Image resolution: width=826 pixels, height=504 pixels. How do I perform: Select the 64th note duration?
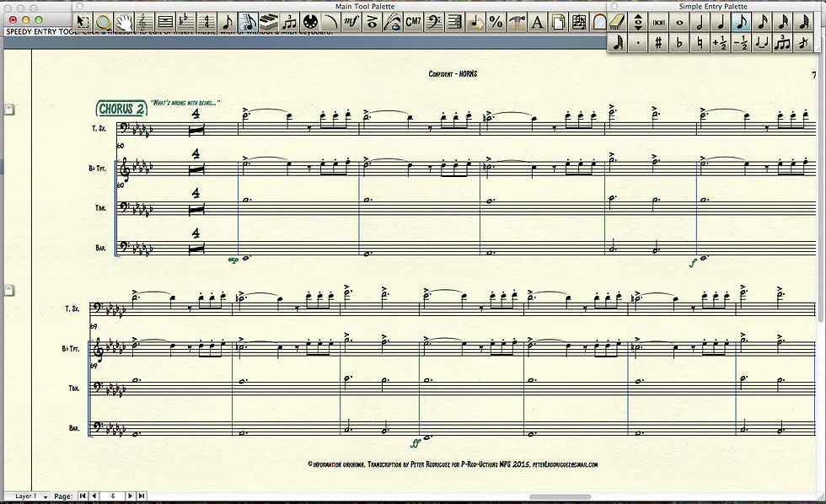803,22
